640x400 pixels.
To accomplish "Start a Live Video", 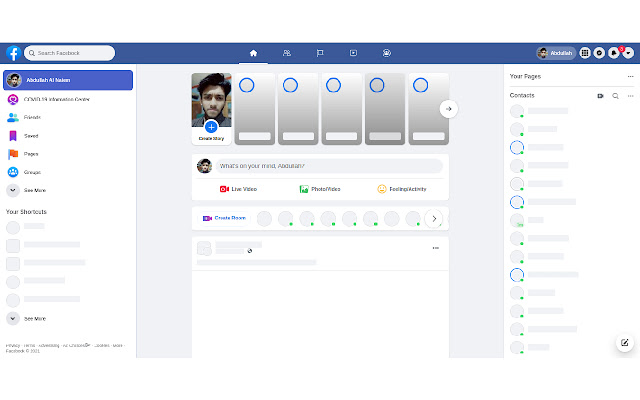I will pyautogui.click(x=238, y=189).
